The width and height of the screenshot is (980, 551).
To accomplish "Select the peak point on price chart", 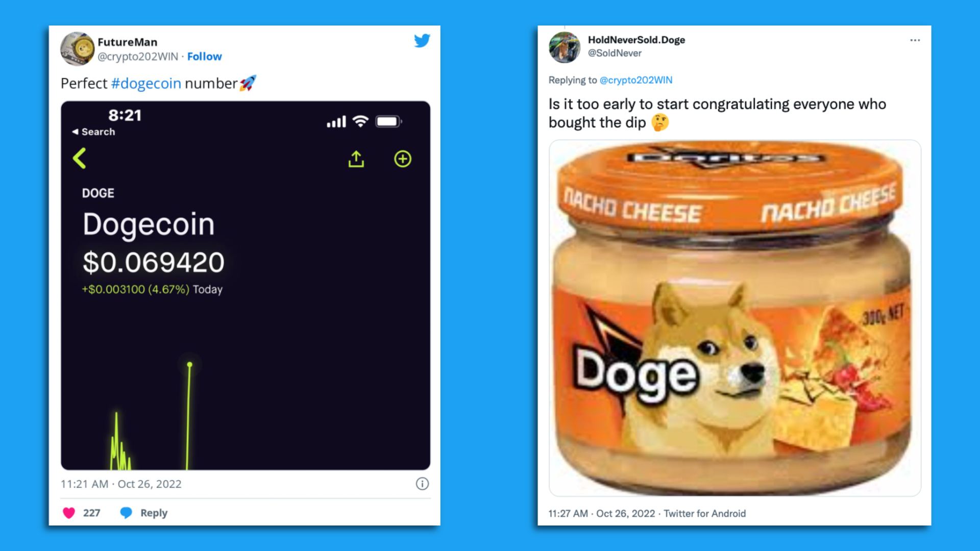I will pyautogui.click(x=189, y=364).
